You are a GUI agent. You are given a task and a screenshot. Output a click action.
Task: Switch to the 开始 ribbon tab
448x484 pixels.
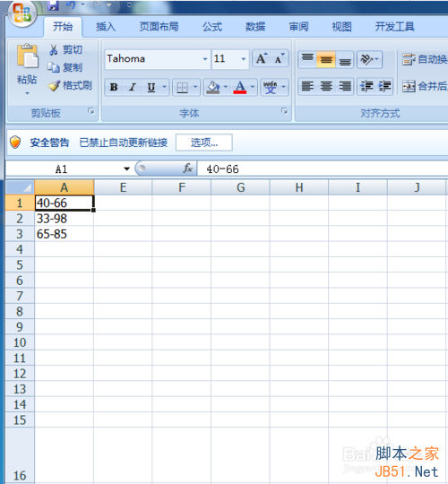click(x=63, y=27)
